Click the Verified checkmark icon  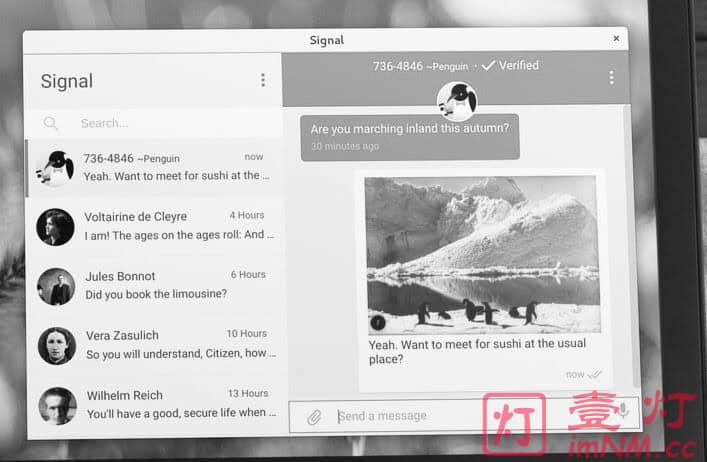point(488,66)
